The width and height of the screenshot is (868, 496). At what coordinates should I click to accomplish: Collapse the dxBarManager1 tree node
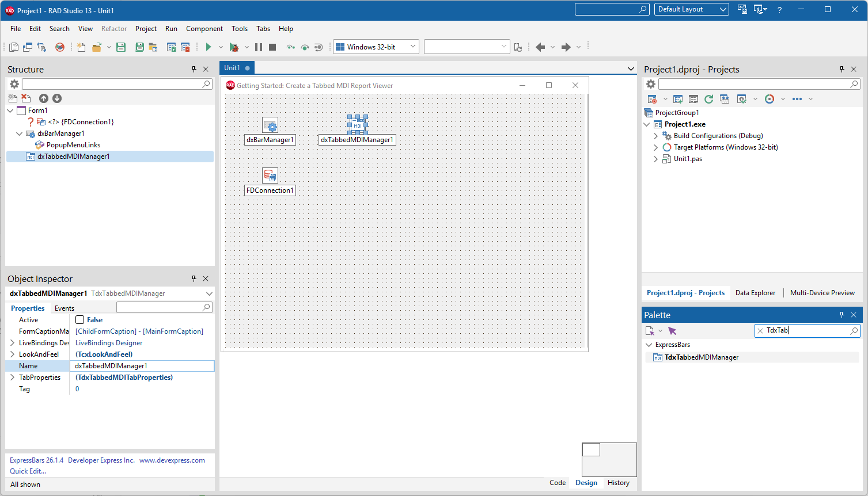(20, 133)
